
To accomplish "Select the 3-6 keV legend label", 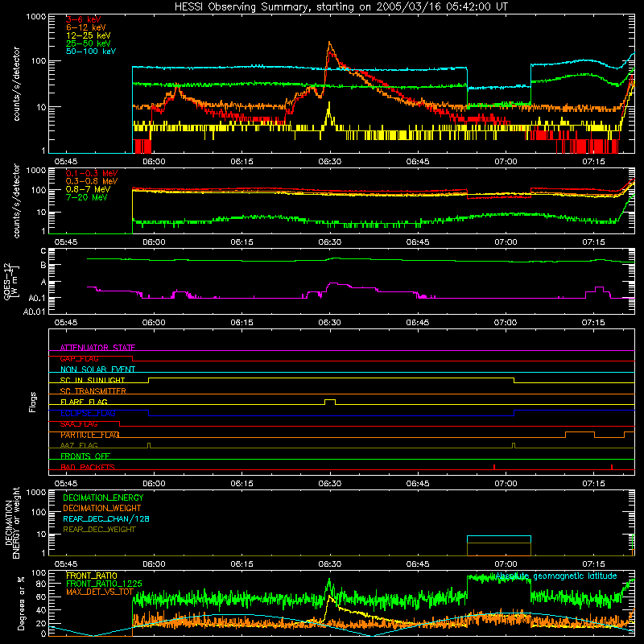I will (x=84, y=19).
